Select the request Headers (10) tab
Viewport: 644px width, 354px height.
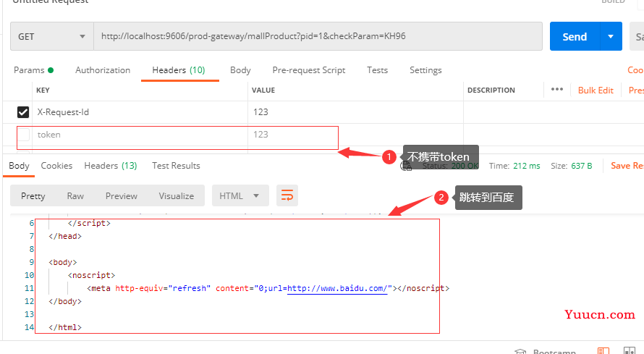[179, 70]
